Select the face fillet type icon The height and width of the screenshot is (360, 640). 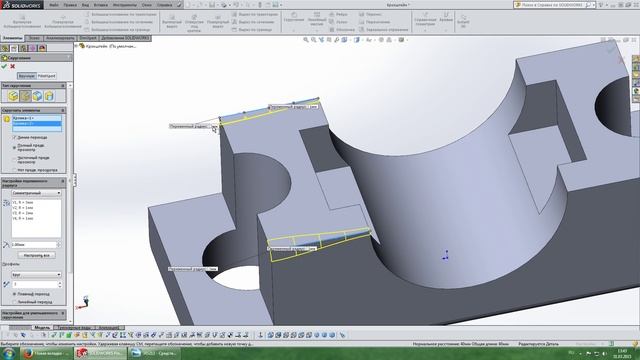(37, 96)
